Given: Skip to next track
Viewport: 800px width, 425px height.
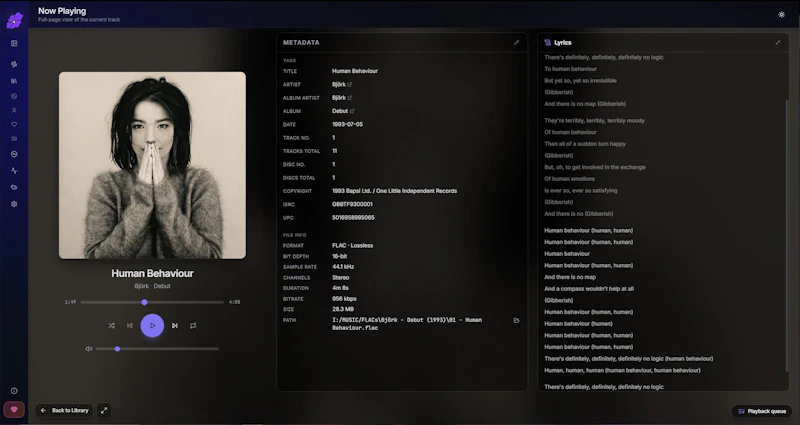Looking at the screenshot, I should [174, 326].
